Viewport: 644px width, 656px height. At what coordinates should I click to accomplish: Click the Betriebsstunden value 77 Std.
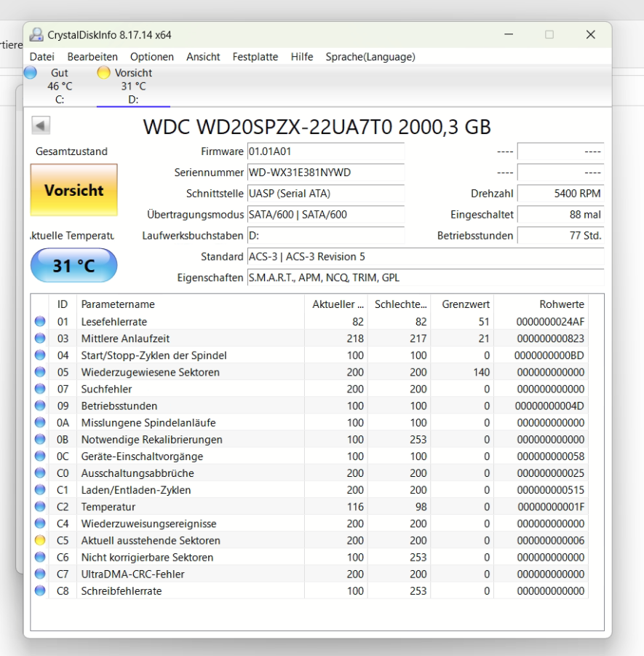[x=561, y=236]
